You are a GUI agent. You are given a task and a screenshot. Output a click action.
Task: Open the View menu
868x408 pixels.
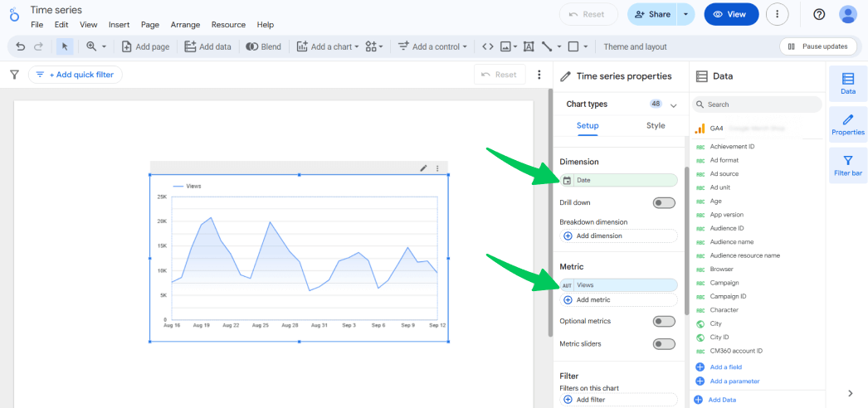pos(89,25)
